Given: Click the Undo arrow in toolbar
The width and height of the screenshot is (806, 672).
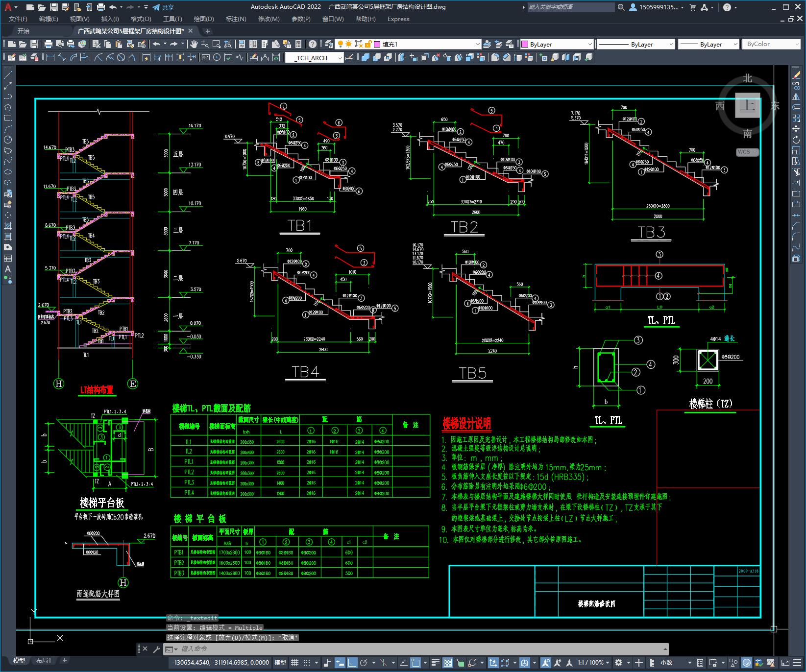Looking at the screenshot, I should pos(156,44).
